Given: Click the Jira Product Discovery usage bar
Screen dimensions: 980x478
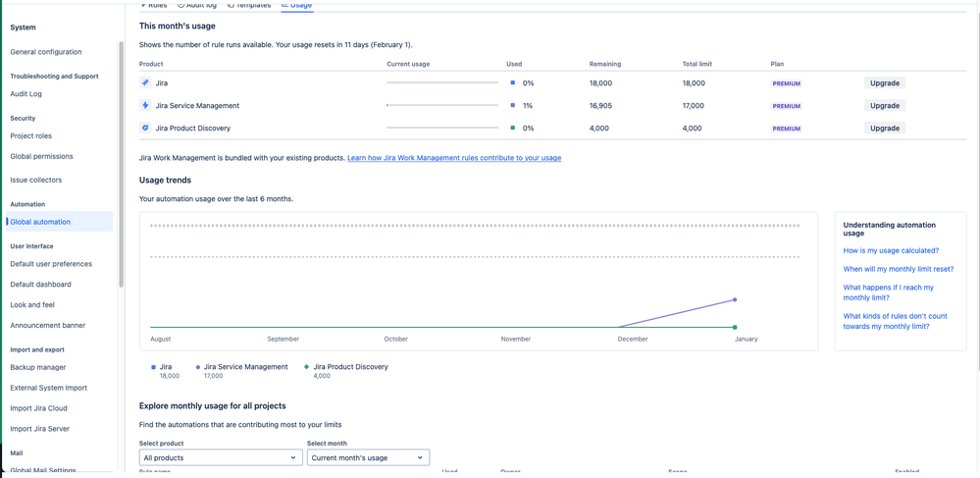Looking at the screenshot, I should click(x=442, y=128).
